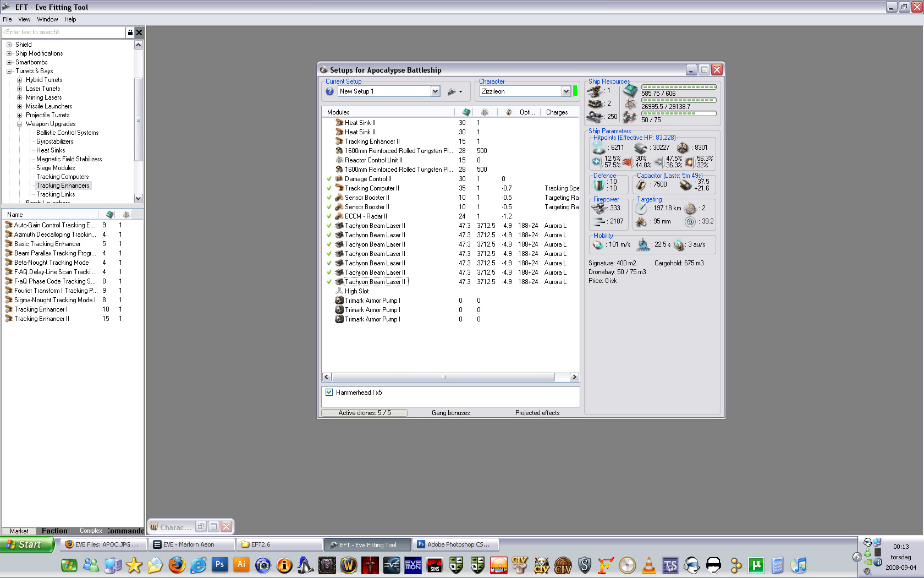Collapse the Weapon Upgrades tree node
The image size is (924, 578).
[x=19, y=124]
